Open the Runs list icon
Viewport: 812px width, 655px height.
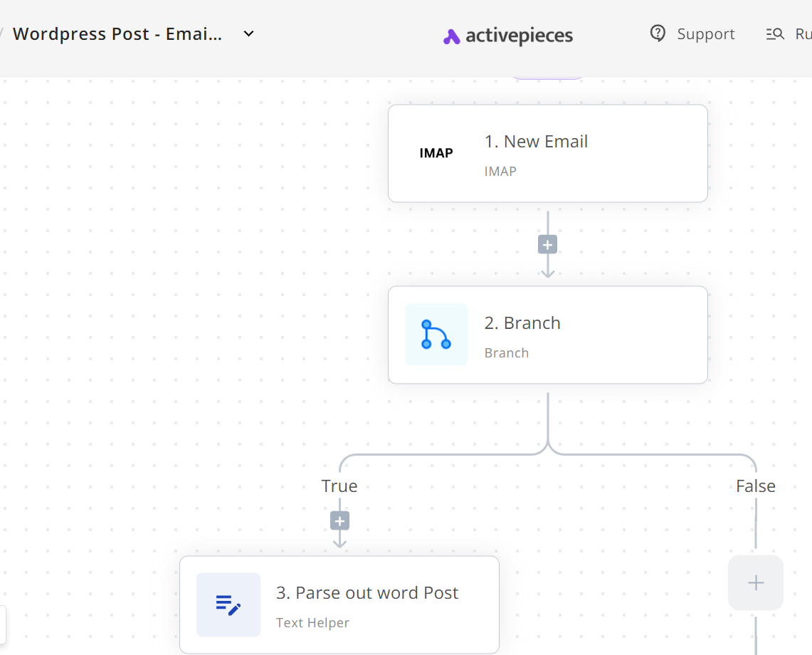tap(775, 34)
